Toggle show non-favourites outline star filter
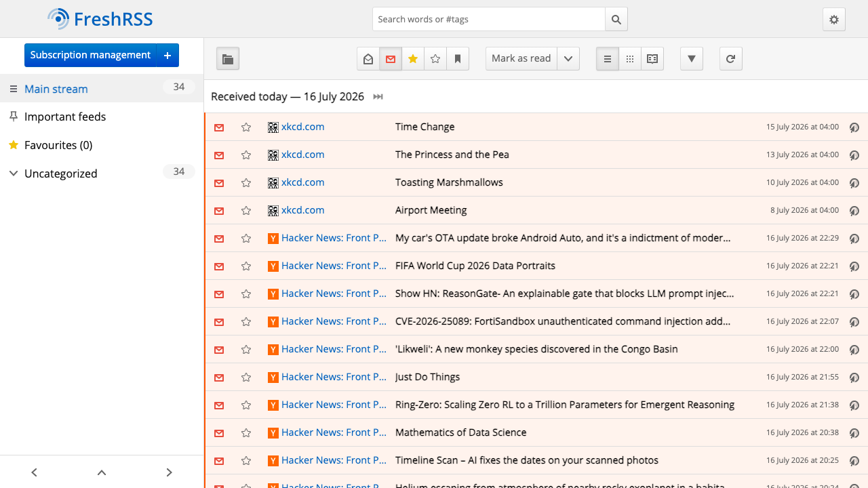Screen dimensions: 868x488 pos(435,59)
